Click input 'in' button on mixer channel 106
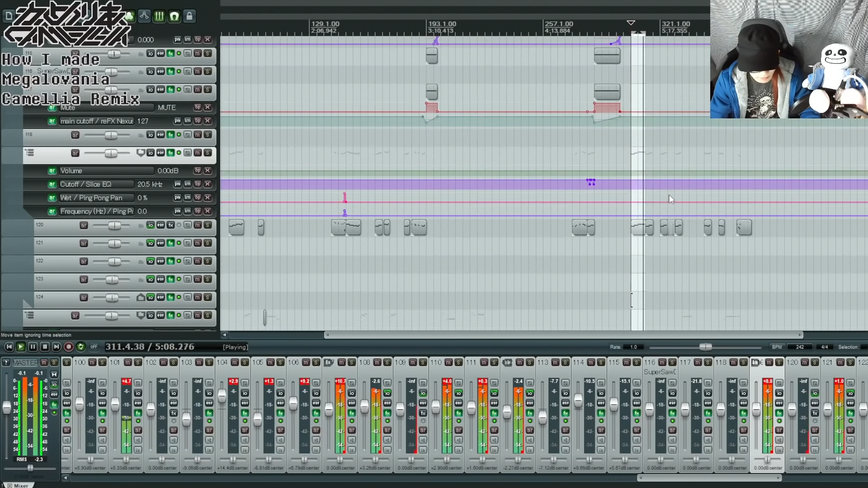 (316, 450)
